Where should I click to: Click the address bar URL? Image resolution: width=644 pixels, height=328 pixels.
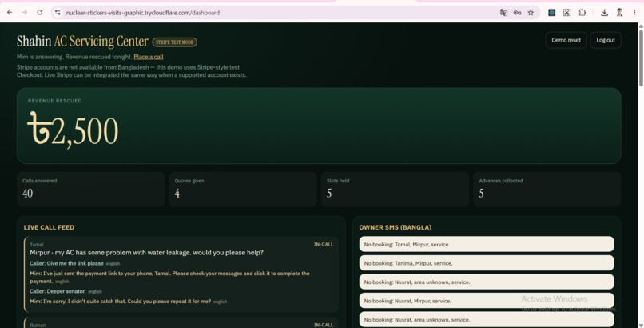pos(143,13)
